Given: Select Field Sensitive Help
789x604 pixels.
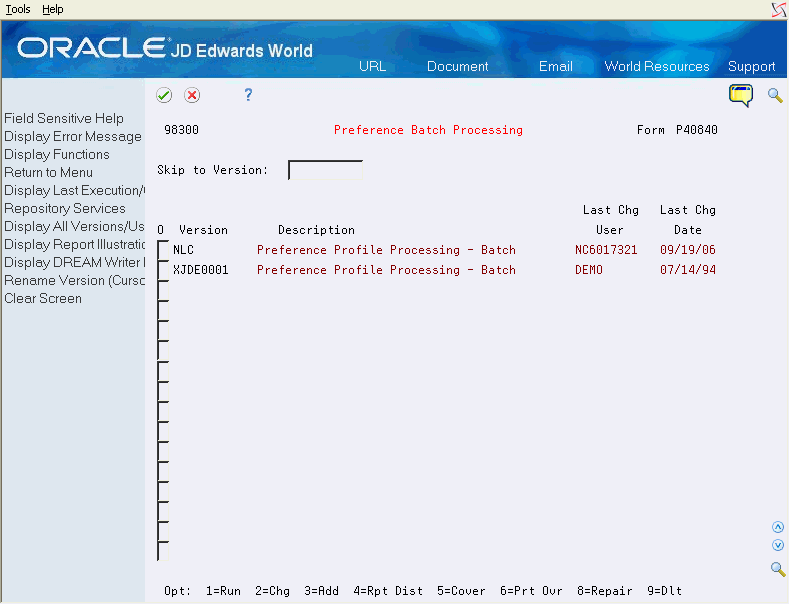Looking at the screenshot, I should pyautogui.click(x=64, y=118).
